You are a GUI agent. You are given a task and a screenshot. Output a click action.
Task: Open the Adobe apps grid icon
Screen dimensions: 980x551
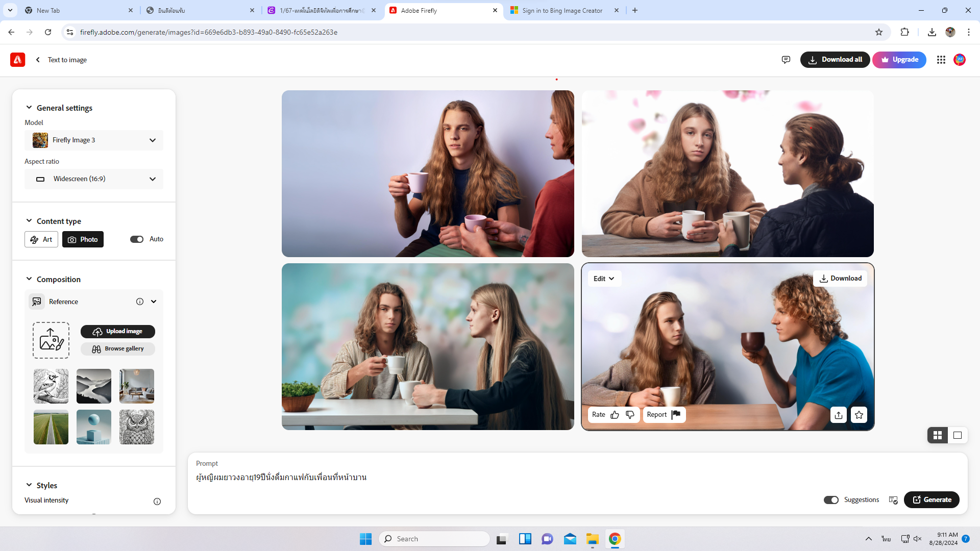(x=941, y=60)
